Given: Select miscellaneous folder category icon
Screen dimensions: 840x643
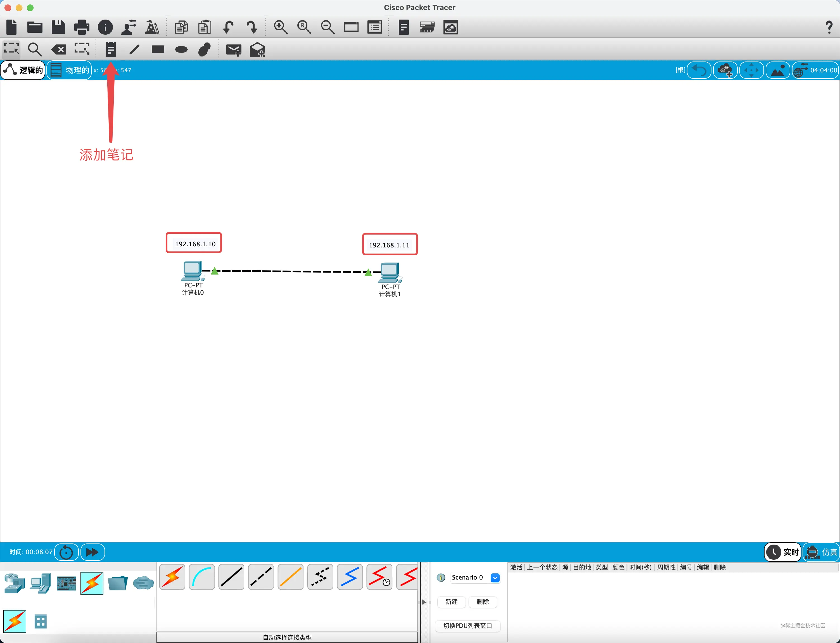Looking at the screenshot, I should tap(117, 583).
